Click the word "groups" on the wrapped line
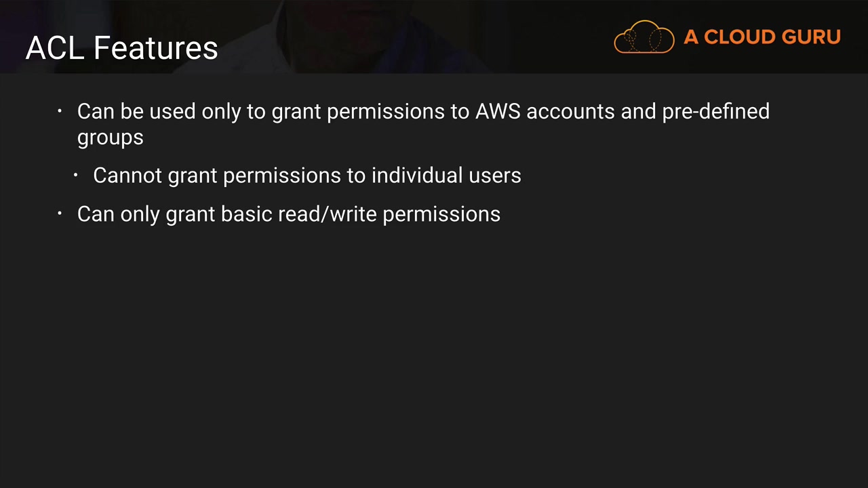Image resolution: width=868 pixels, height=488 pixels. tap(110, 138)
